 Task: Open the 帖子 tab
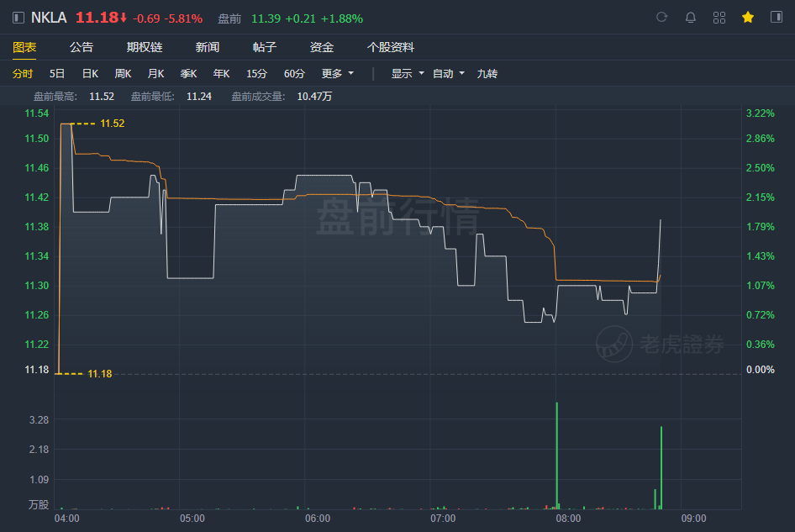point(265,48)
